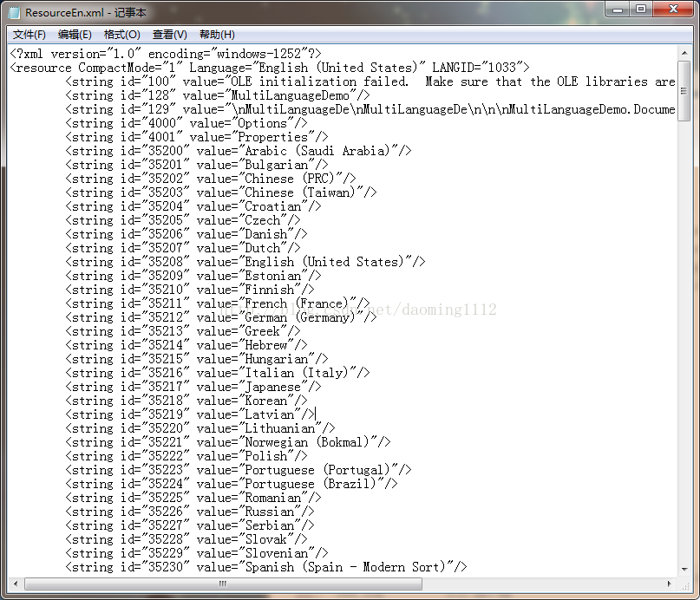Screen dimensions: 700x600
Task: Click the "Bulgarian" string line
Action: tap(196, 165)
